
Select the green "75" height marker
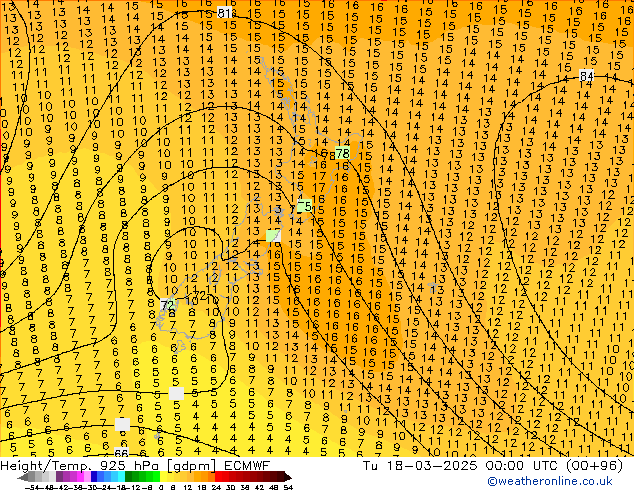click(304, 206)
